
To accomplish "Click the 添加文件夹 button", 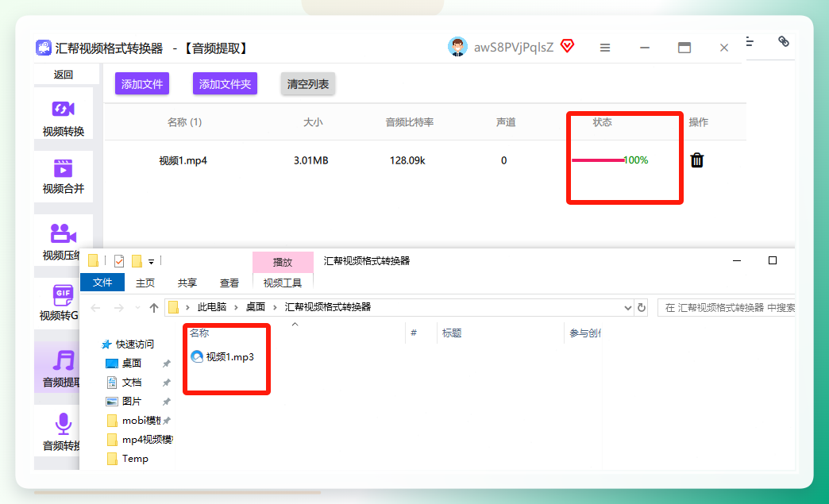I will [225, 83].
